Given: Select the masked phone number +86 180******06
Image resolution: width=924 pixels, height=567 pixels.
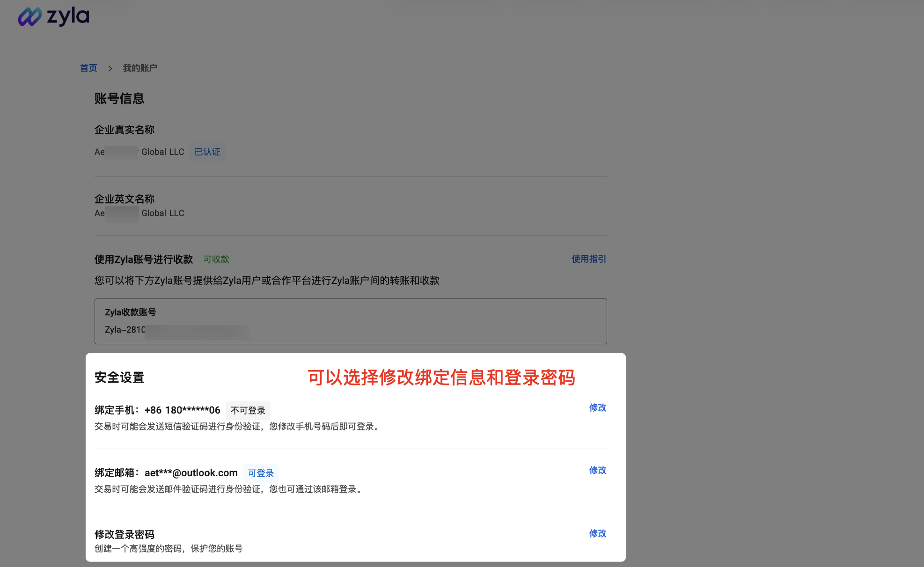Looking at the screenshot, I should point(182,410).
